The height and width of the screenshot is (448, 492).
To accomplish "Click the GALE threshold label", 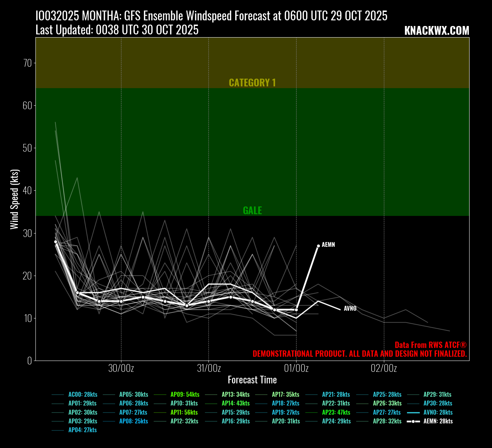I will (x=252, y=210).
